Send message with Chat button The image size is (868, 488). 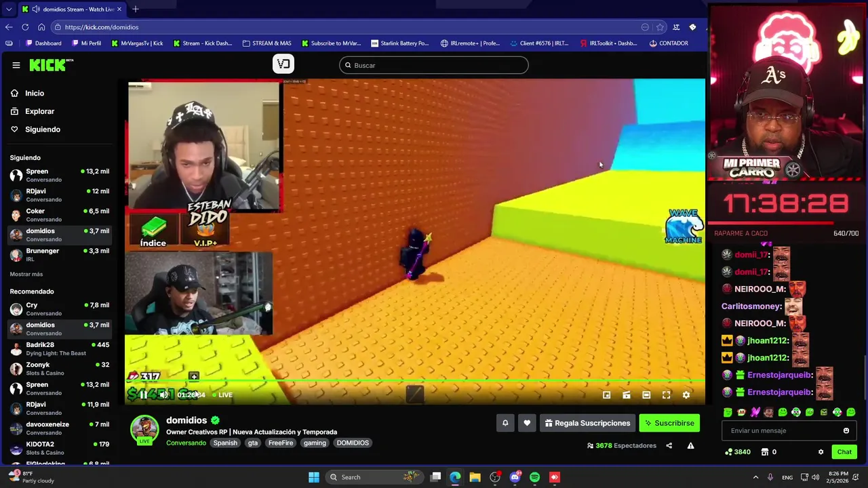point(844,452)
